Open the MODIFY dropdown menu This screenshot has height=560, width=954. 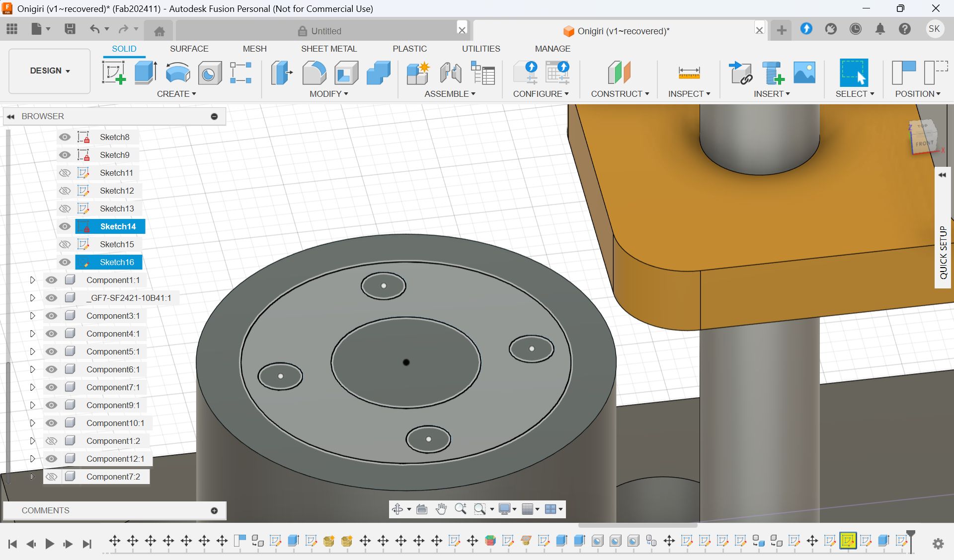coord(328,94)
